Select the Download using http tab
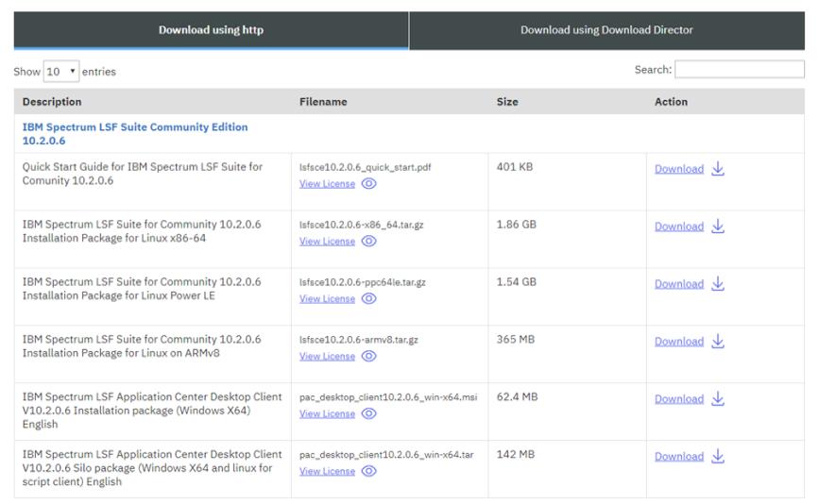 [211, 30]
